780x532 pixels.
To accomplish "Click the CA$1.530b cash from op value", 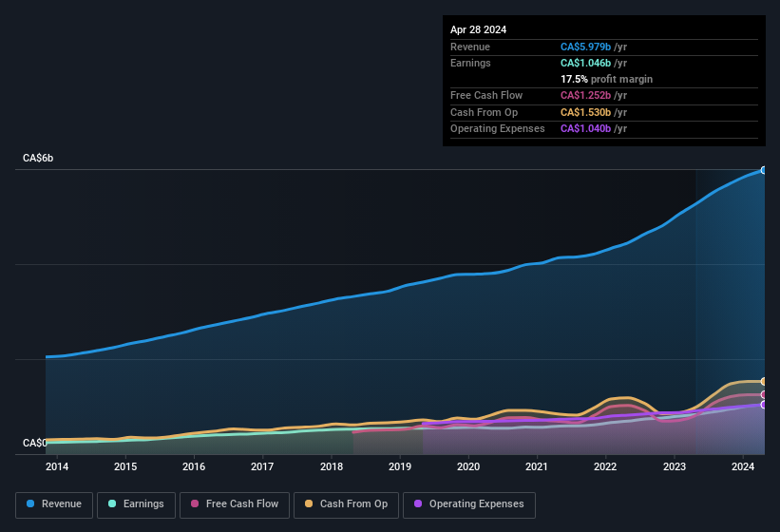I will pyautogui.click(x=585, y=112).
